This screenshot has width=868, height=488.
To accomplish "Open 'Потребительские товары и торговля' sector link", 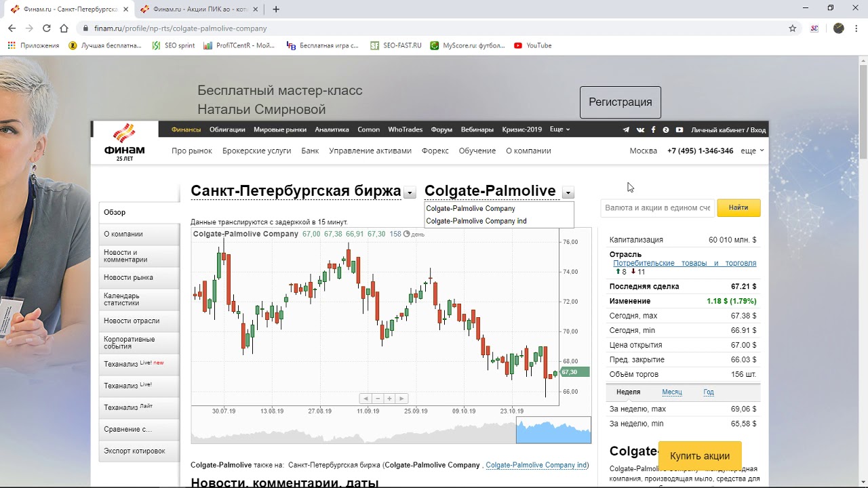I will click(685, 263).
